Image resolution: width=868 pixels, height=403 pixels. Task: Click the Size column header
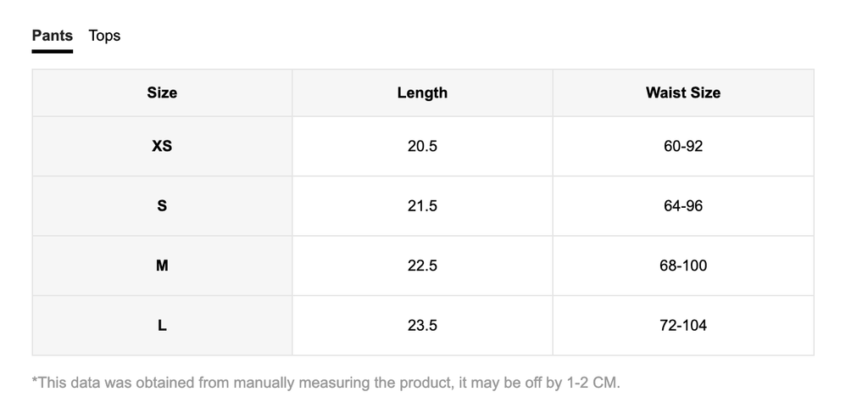[x=162, y=93]
